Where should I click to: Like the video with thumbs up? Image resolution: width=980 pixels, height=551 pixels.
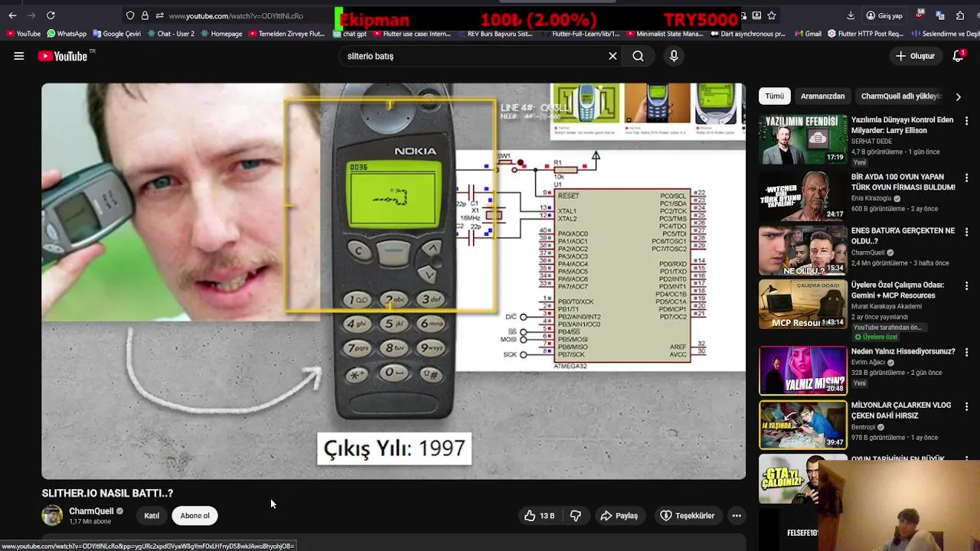539,516
